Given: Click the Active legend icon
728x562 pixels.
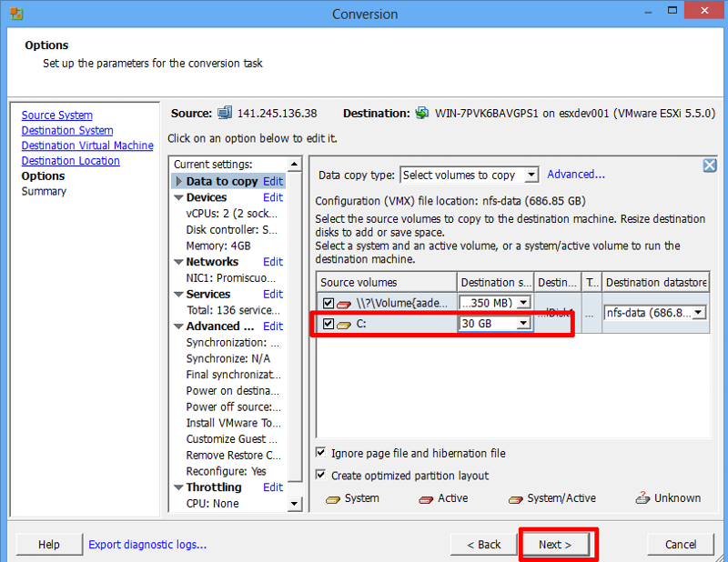Looking at the screenshot, I should point(426,499).
